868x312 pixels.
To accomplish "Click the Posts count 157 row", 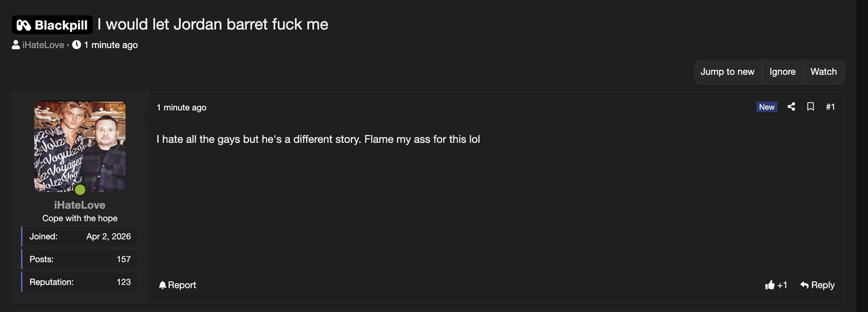I will [x=80, y=259].
